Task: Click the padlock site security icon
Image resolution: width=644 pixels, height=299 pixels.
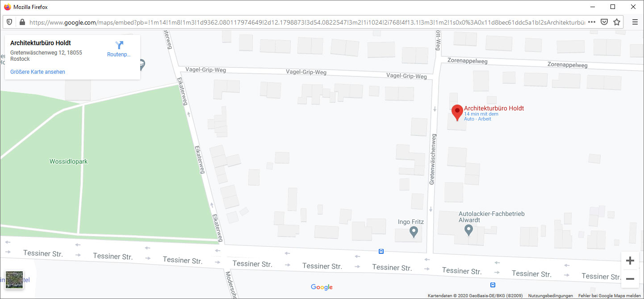Action: click(x=22, y=22)
